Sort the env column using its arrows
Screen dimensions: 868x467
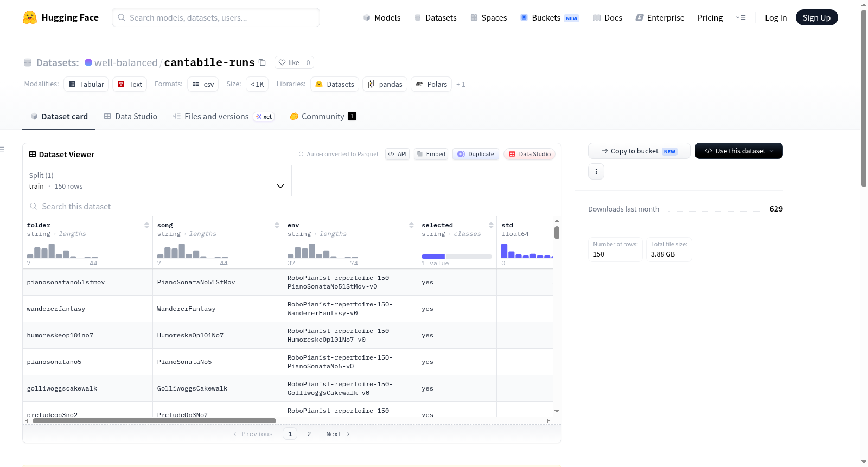point(411,225)
